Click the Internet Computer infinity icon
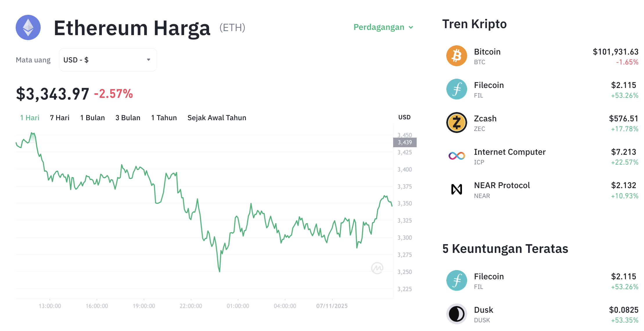This screenshot has height=331, width=644. pyautogui.click(x=456, y=156)
